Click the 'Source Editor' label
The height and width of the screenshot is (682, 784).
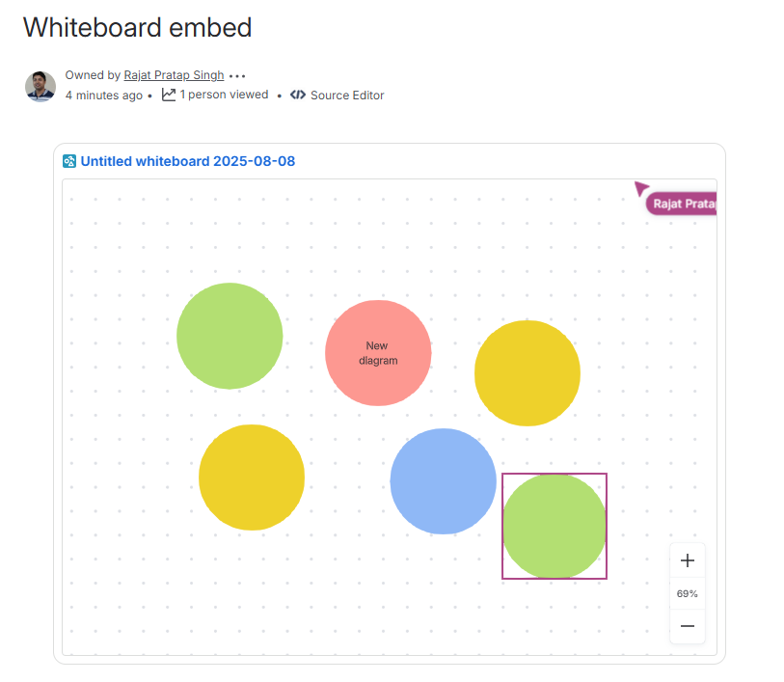(346, 95)
